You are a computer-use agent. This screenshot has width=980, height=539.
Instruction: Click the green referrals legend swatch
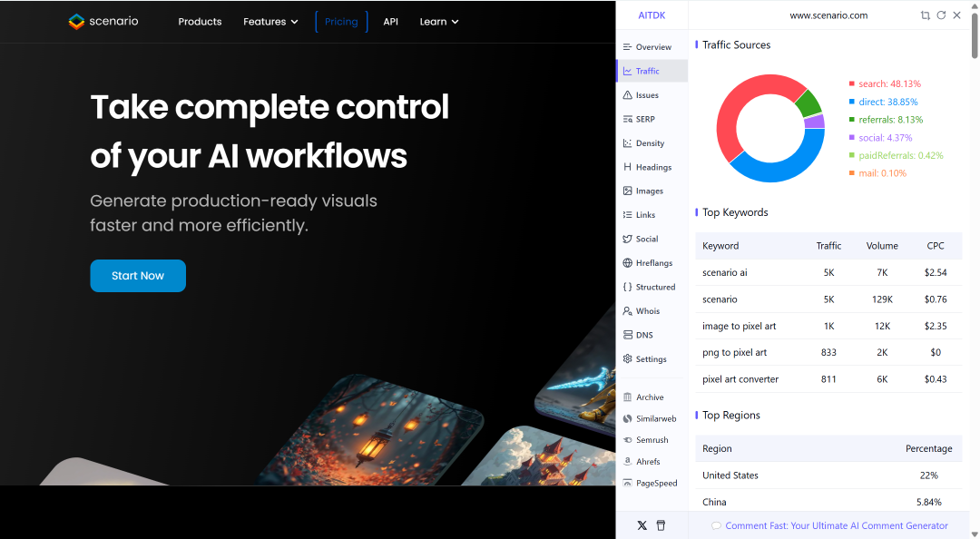coord(851,120)
